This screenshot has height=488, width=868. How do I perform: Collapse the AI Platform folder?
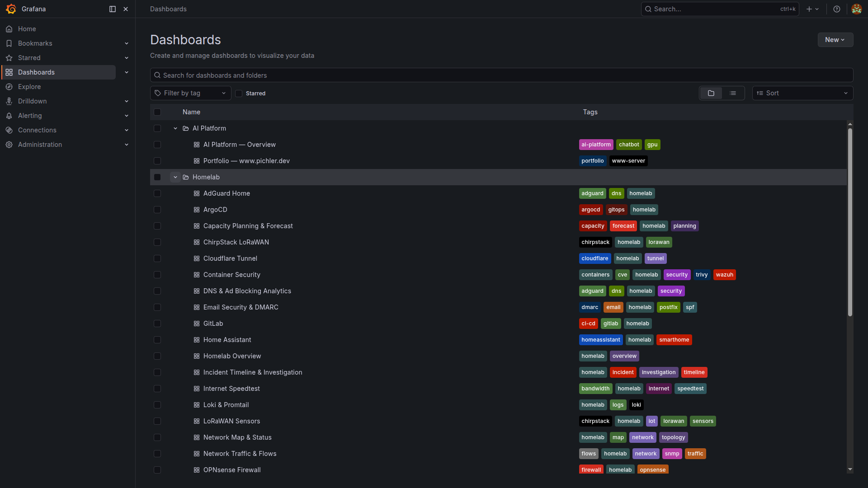[x=175, y=128]
